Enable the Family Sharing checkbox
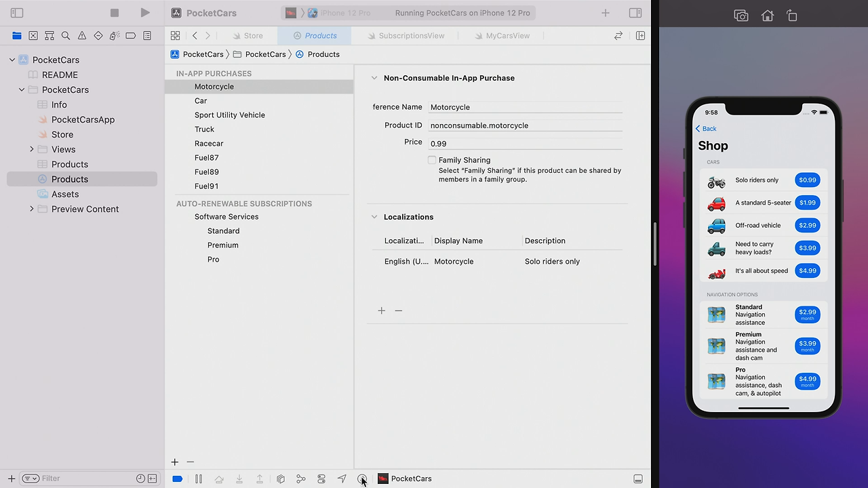 pos(432,160)
